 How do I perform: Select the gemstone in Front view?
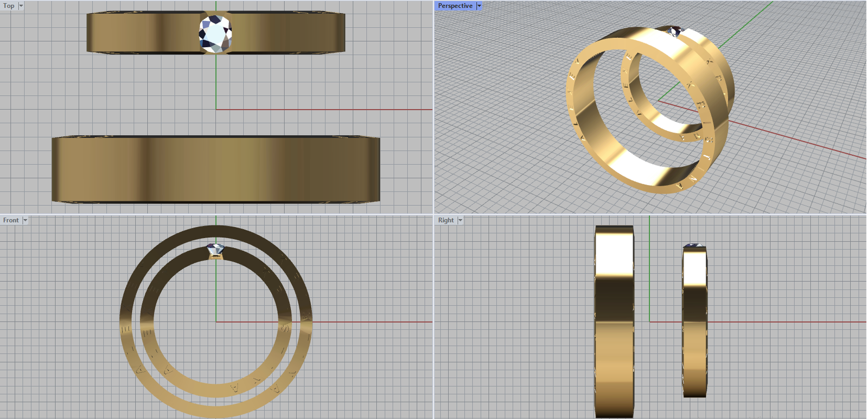pyautogui.click(x=215, y=250)
